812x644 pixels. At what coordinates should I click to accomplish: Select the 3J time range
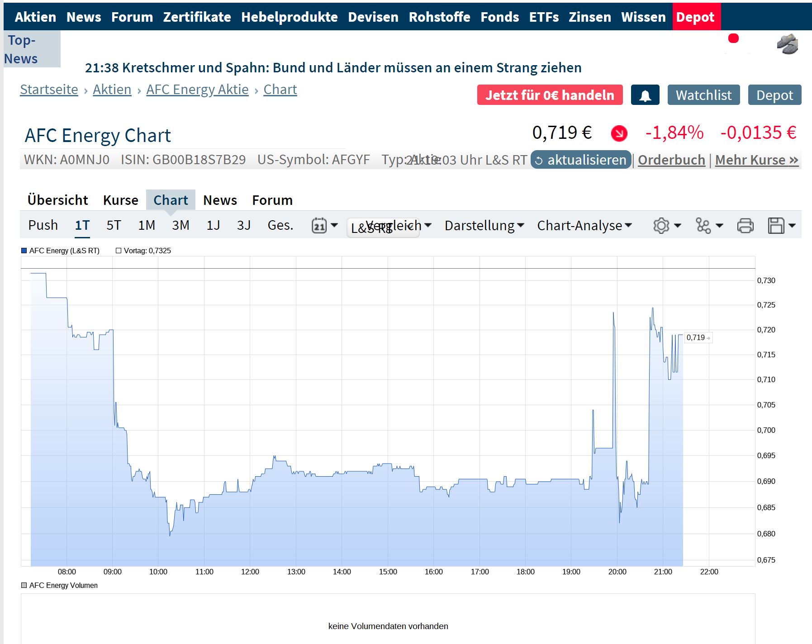pos(244,225)
